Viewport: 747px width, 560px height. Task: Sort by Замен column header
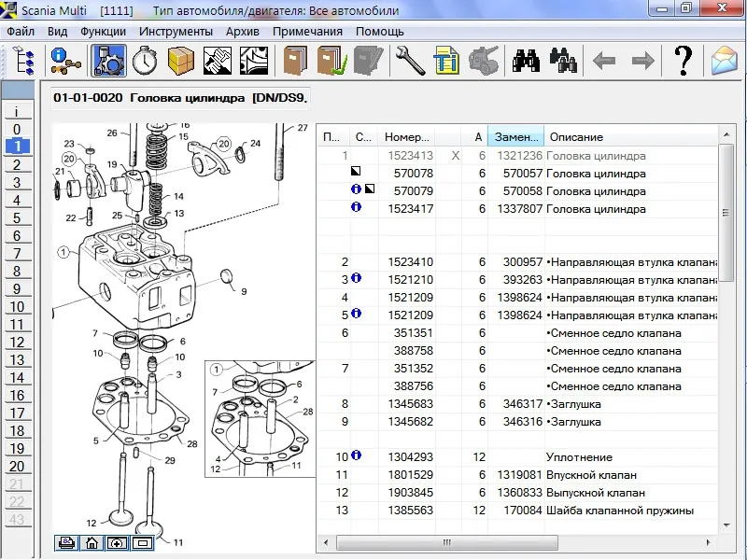point(516,137)
